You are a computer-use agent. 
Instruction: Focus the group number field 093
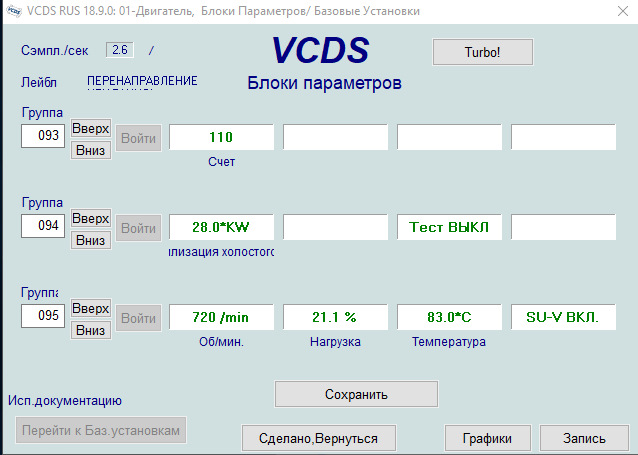click(43, 136)
